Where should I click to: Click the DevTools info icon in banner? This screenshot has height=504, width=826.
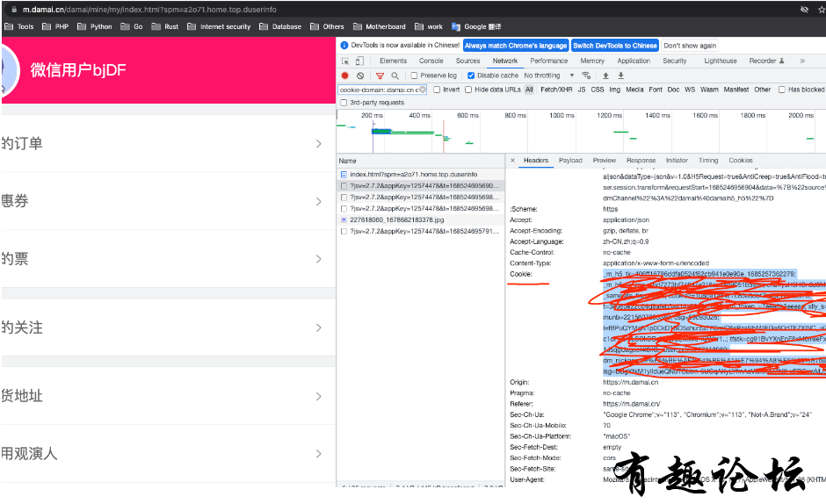click(344, 46)
